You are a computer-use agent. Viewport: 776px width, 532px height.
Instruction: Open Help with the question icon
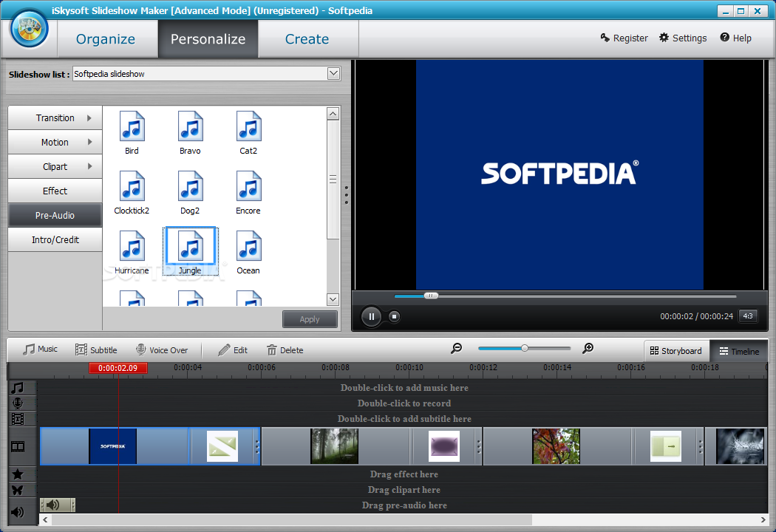tap(735, 38)
